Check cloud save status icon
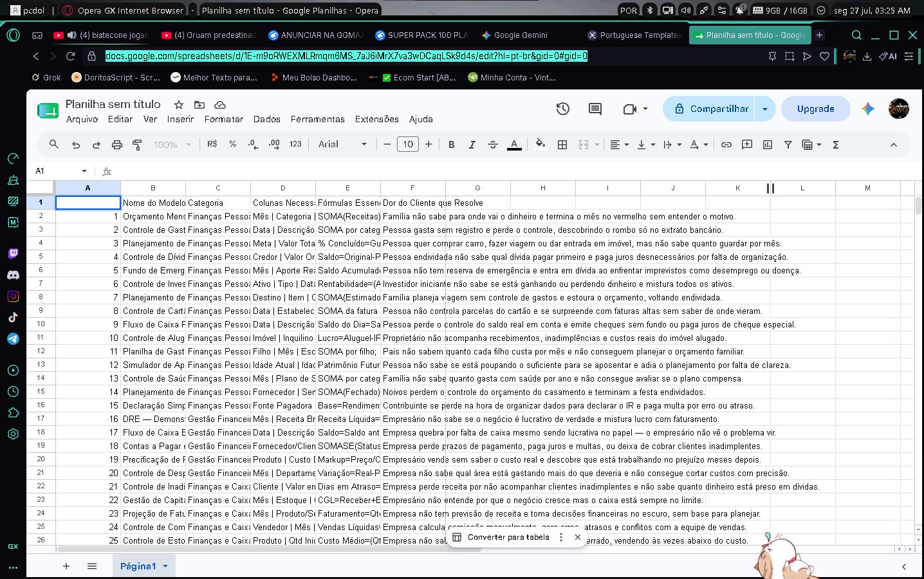Viewport: 924px width, 579px height. (220, 104)
